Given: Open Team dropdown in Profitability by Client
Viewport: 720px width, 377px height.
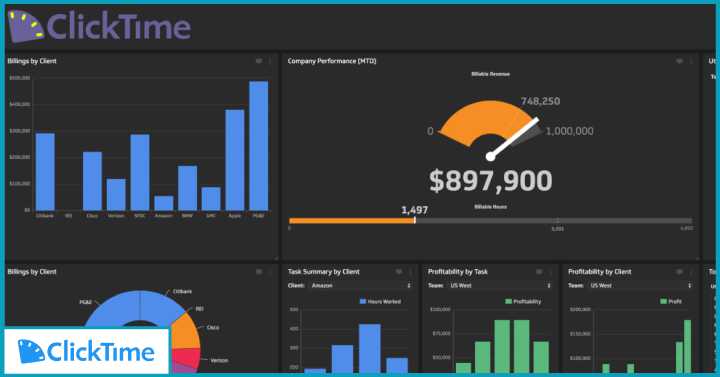Looking at the screenshot, I should (x=641, y=286).
